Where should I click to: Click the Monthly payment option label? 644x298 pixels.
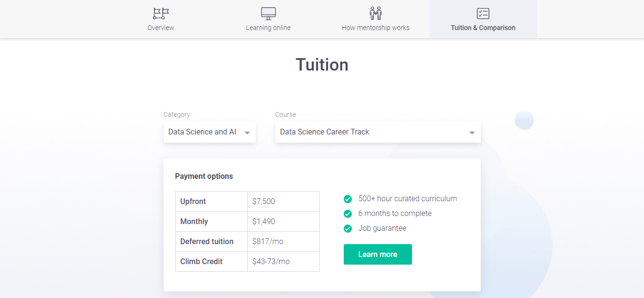click(x=194, y=222)
